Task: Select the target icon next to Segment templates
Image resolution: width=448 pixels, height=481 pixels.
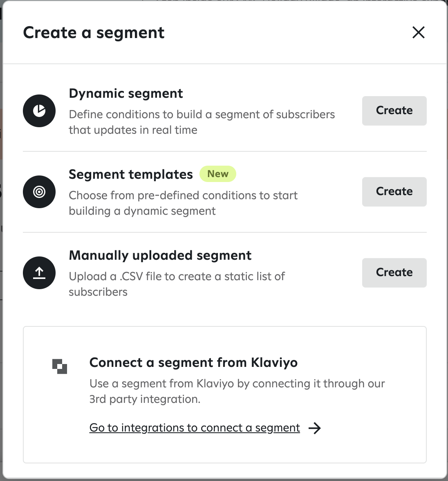Action: click(39, 191)
